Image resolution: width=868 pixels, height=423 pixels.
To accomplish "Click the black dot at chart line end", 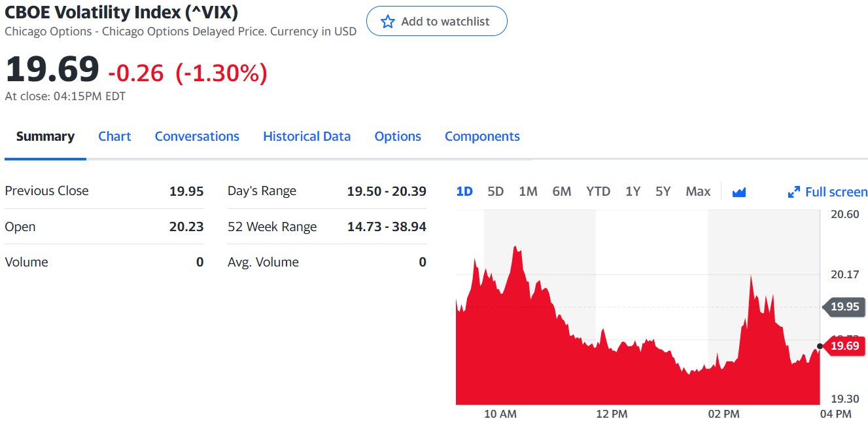I will coord(820,346).
